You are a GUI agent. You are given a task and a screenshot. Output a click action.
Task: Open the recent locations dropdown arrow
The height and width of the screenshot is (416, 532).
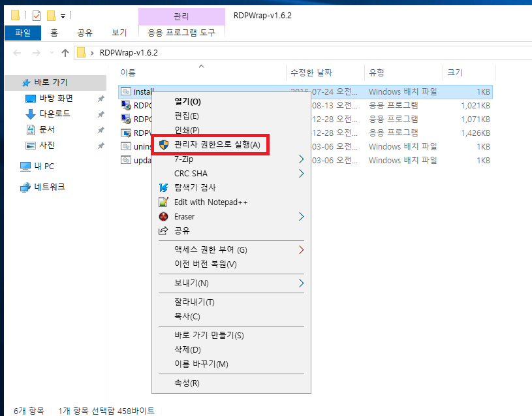[x=52, y=53]
